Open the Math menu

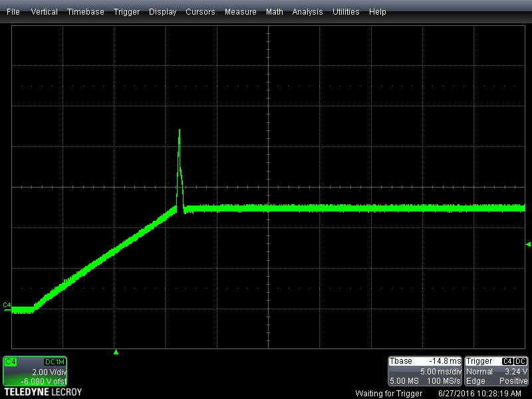(275, 12)
